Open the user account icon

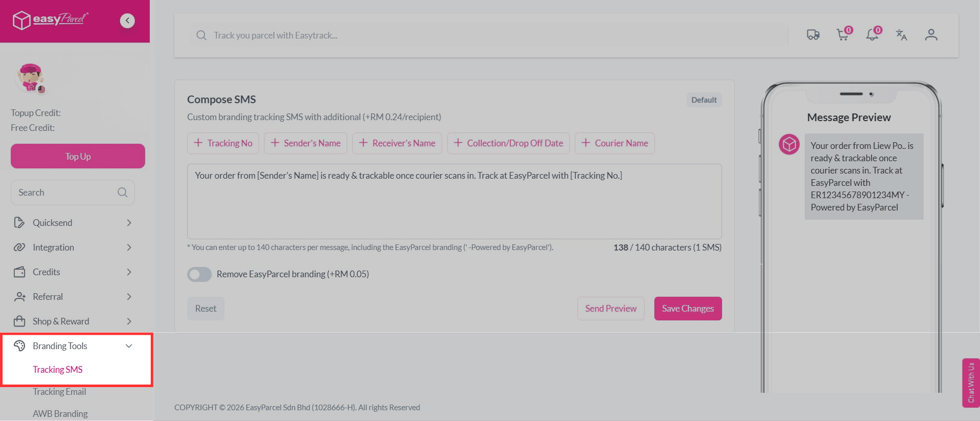click(x=931, y=35)
